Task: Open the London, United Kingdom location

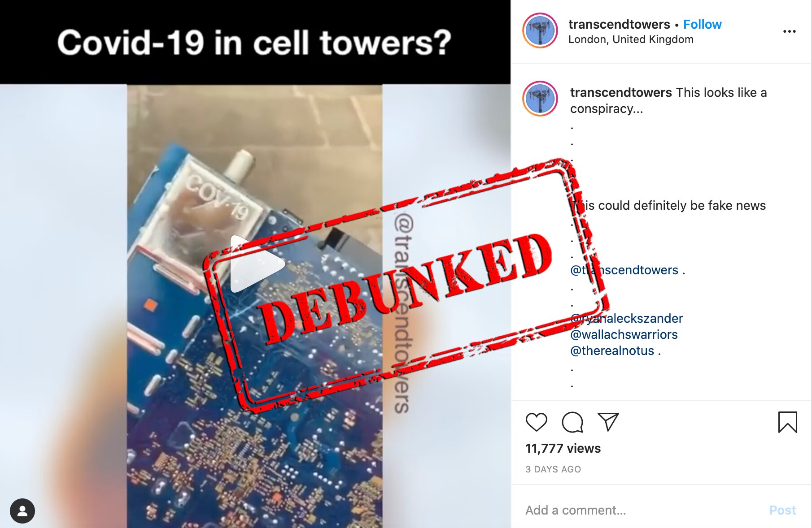Action: pos(631,39)
